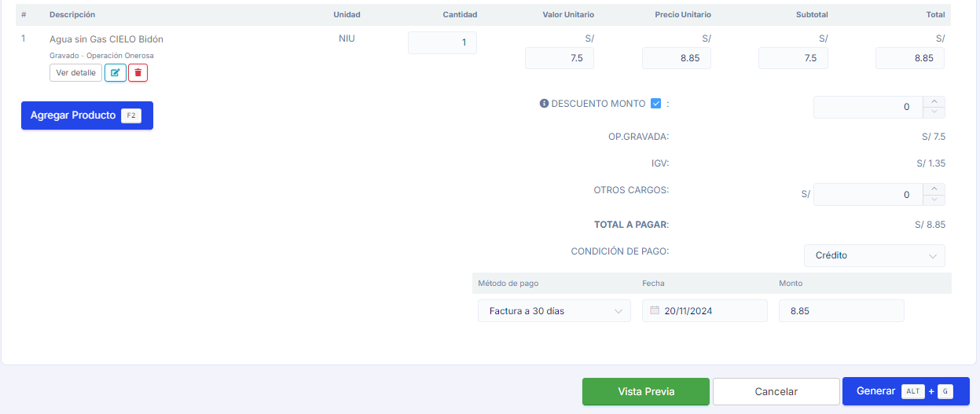
Task: Click the Ver detalle button
Action: 75,73
